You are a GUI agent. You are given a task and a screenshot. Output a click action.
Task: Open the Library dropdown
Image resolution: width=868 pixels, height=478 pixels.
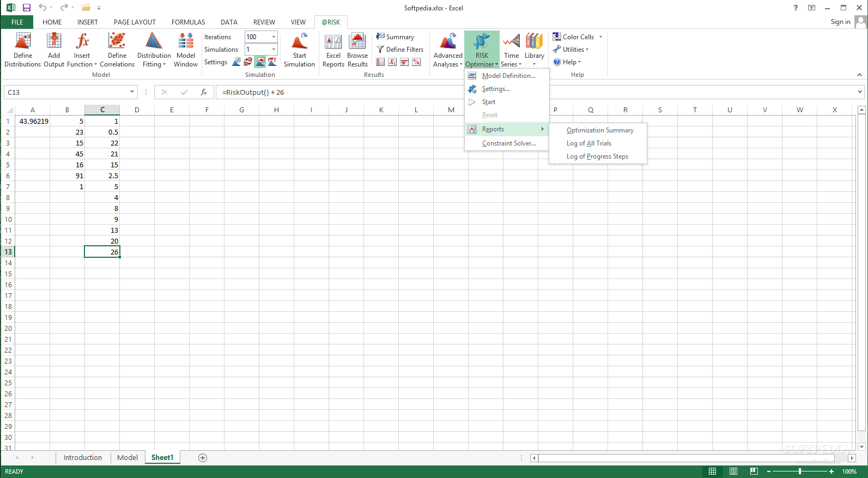pos(535,50)
